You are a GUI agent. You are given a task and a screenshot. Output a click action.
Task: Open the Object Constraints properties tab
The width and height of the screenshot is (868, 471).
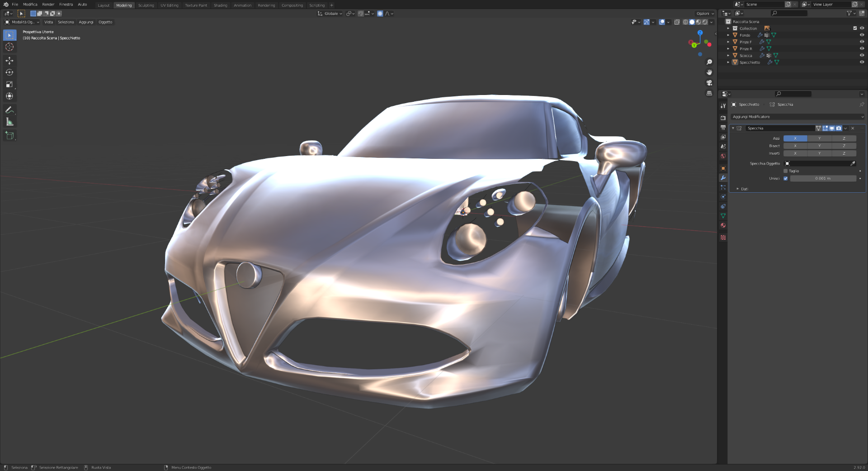pyautogui.click(x=723, y=206)
